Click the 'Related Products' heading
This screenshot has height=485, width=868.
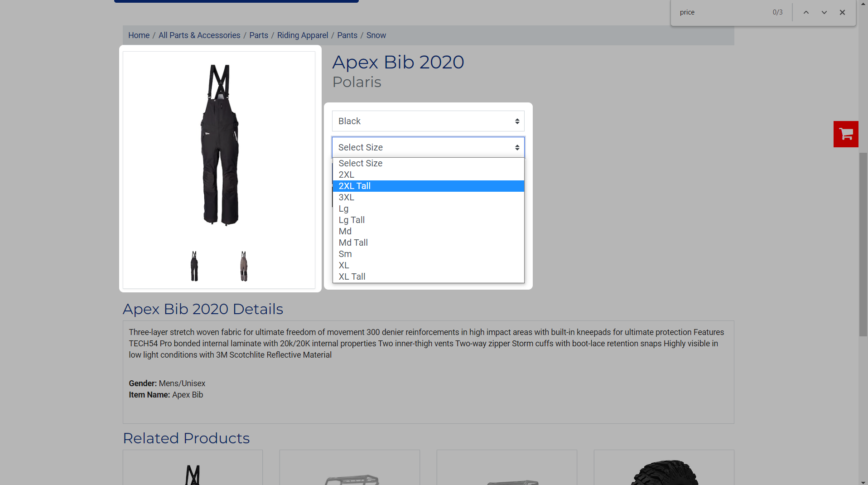(x=186, y=438)
